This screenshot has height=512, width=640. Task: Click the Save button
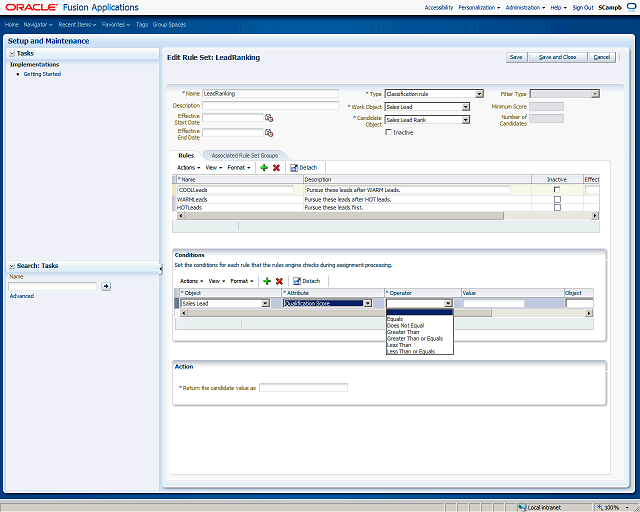pyautogui.click(x=516, y=57)
